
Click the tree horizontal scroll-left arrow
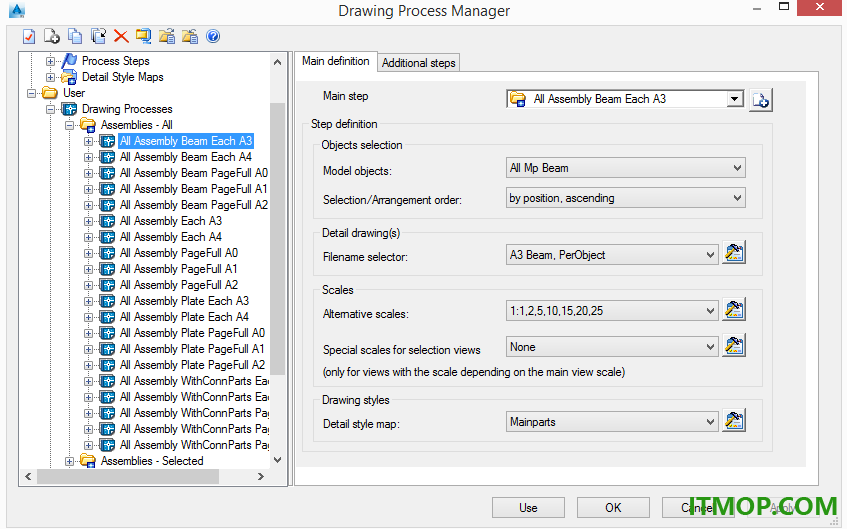click(x=28, y=477)
